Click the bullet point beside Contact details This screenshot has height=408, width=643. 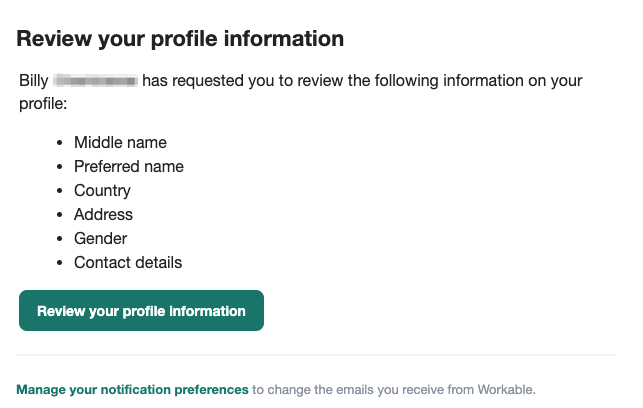[61, 263]
